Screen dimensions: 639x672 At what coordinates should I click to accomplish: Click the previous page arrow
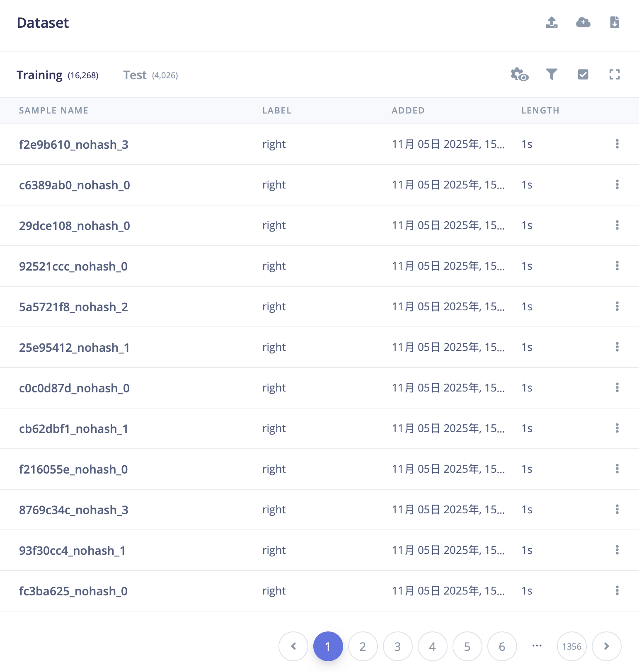(293, 646)
